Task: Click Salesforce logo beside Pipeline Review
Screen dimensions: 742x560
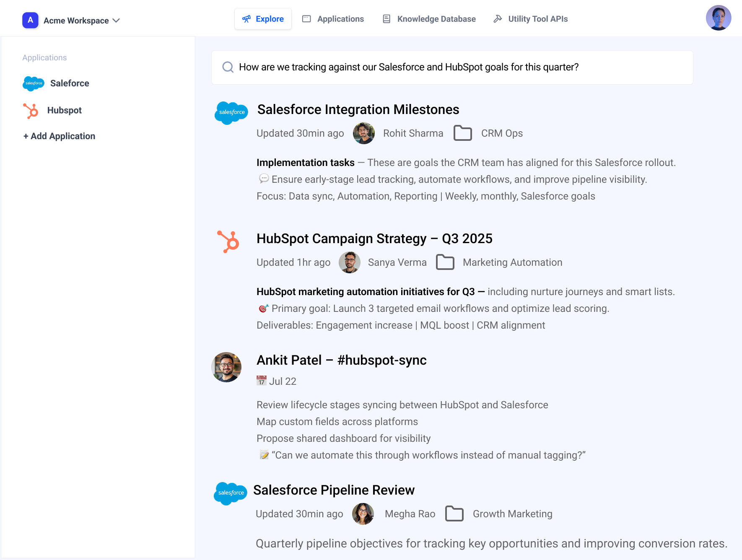Action: [231, 493]
